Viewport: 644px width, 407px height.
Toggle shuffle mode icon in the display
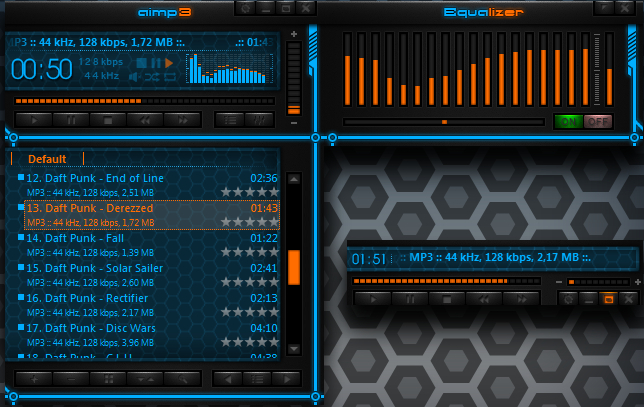(152, 77)
